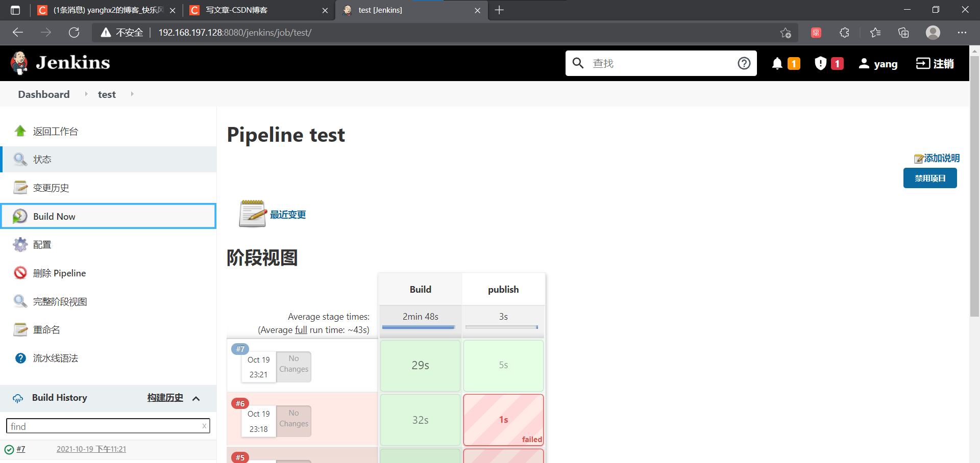Open a new browser tab
Image resolution: width=980 pixels, height=463 pixels.
tap(499, 10)
